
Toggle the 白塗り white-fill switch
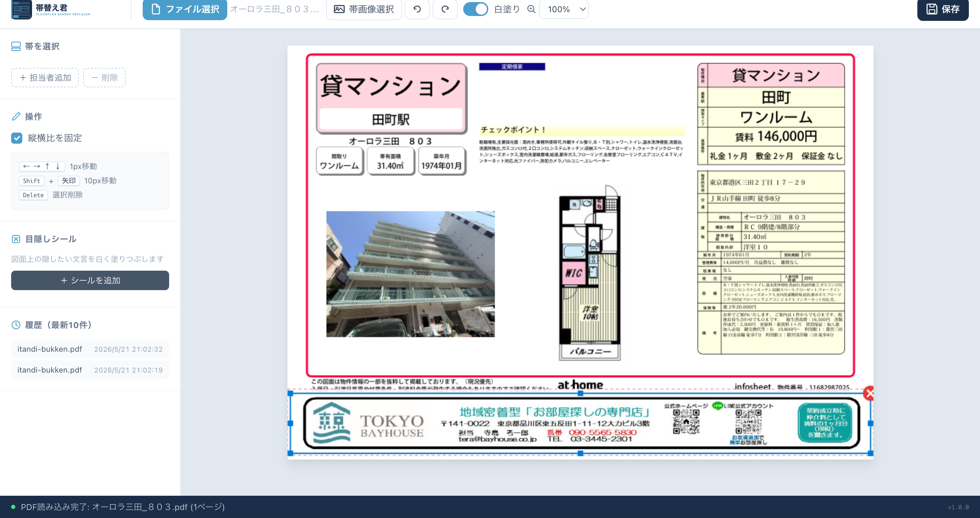475,9
